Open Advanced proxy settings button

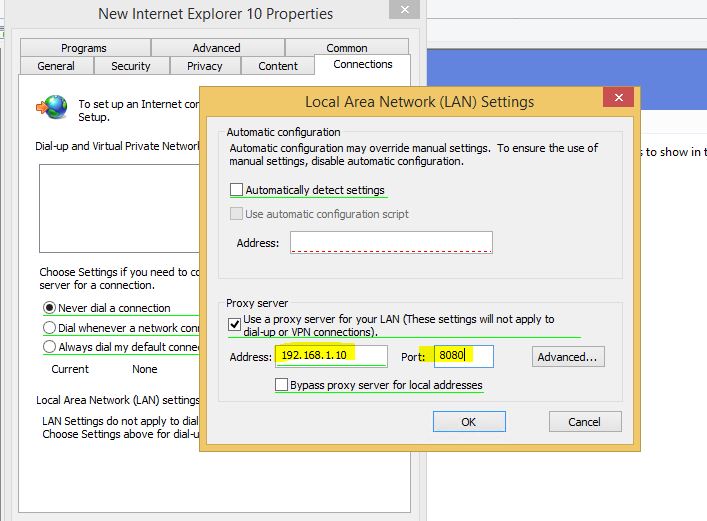click(568, 357)
